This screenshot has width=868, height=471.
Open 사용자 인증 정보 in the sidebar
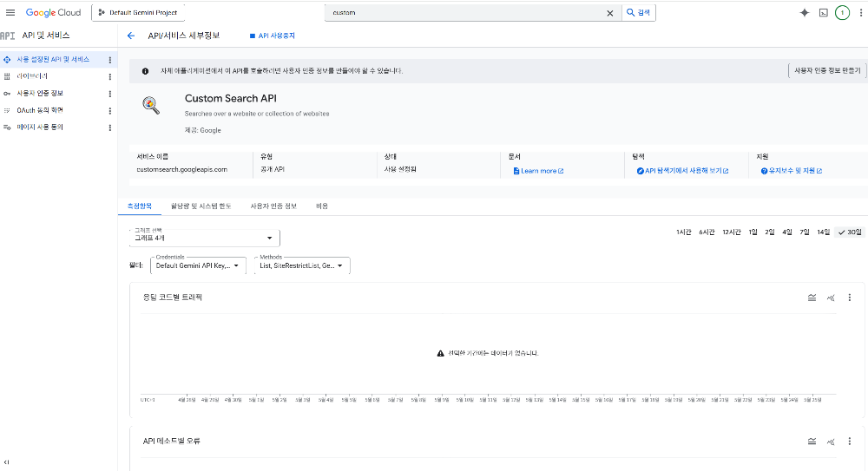pos(40,93)
